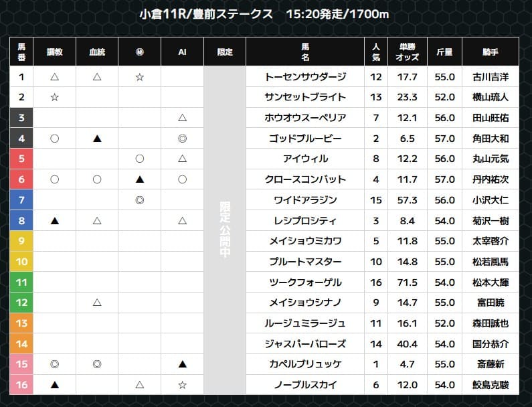Click the star mark in ノーブルスカイ row
532x407 pixels.
point(182,385)
